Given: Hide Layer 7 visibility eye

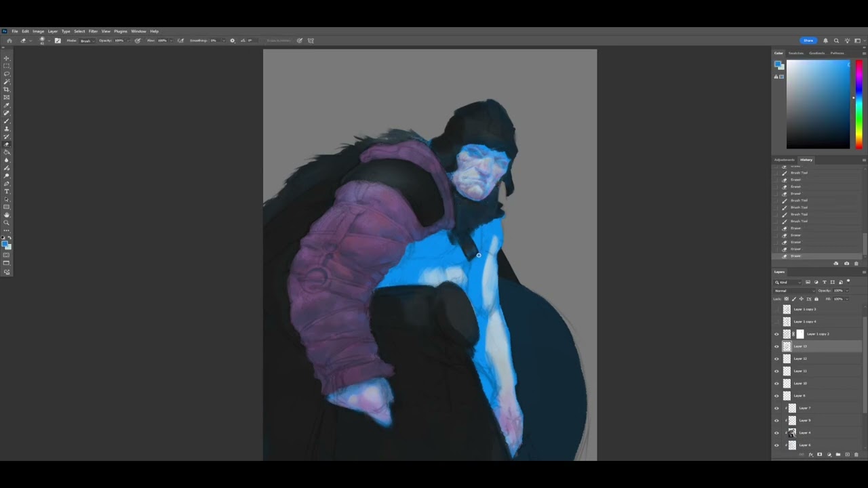Looking at the screenshot, I should pyautogui.click(x=777, y=408).
